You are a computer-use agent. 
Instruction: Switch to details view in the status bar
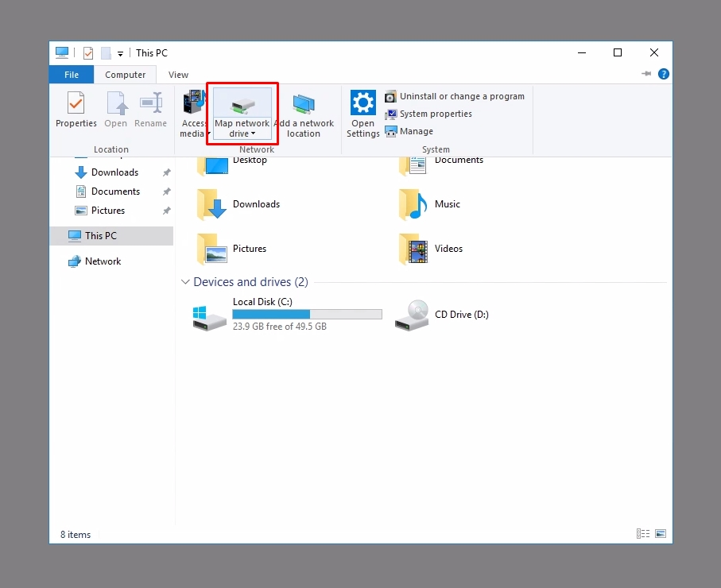pyautogui.click(x=643, y=533)
